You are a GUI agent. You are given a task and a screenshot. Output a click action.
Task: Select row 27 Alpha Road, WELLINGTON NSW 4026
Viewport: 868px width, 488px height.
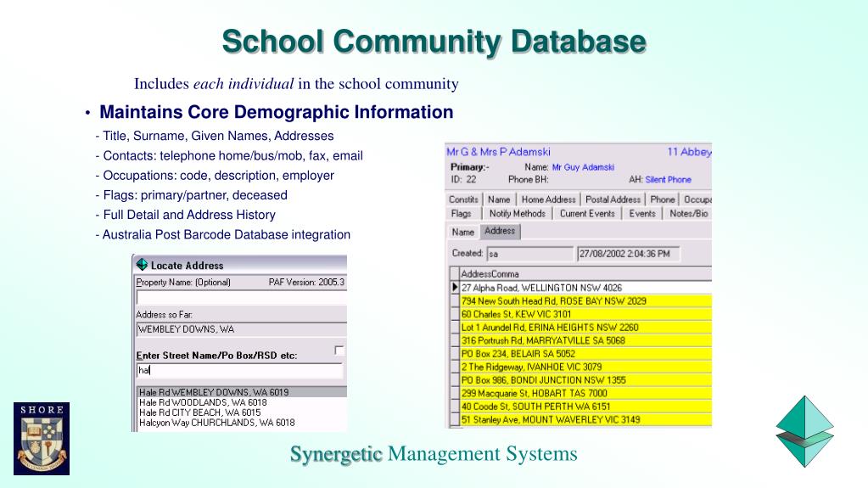point(585,288)
